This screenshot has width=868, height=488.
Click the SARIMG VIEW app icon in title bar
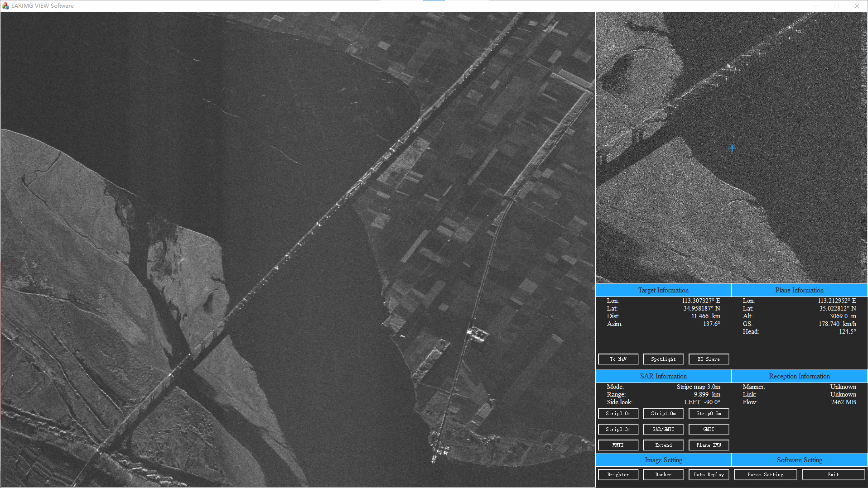(5, 6)
